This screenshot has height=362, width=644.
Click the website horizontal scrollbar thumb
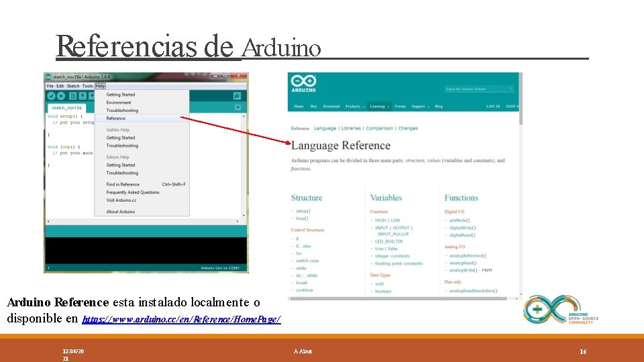pos(398,299)
